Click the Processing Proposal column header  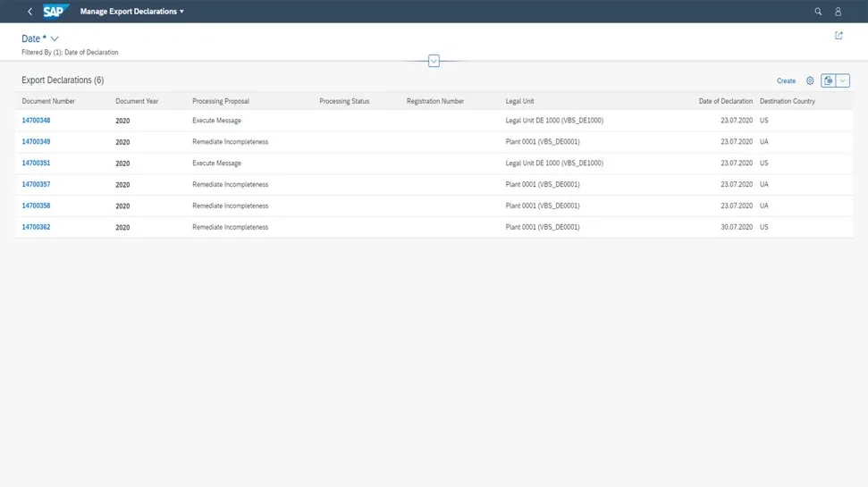pyautogui.click(x=221, y=101)
